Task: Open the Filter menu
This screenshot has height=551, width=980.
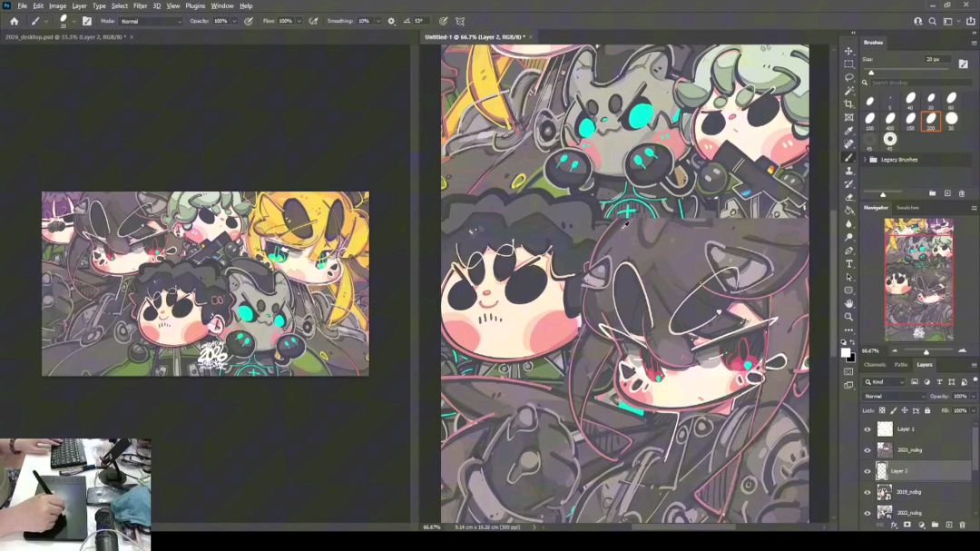Action: point(140,5)
